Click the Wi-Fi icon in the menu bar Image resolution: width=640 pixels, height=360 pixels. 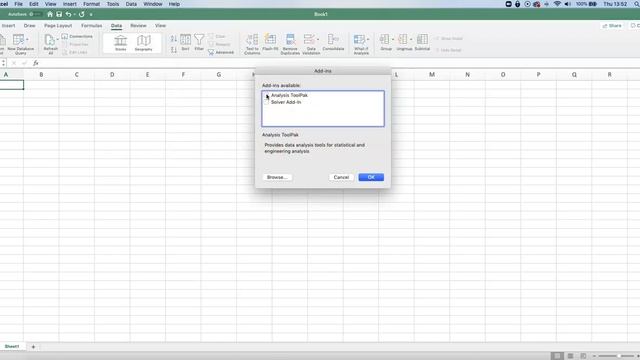pyautogui.click(x=557, y=4)
